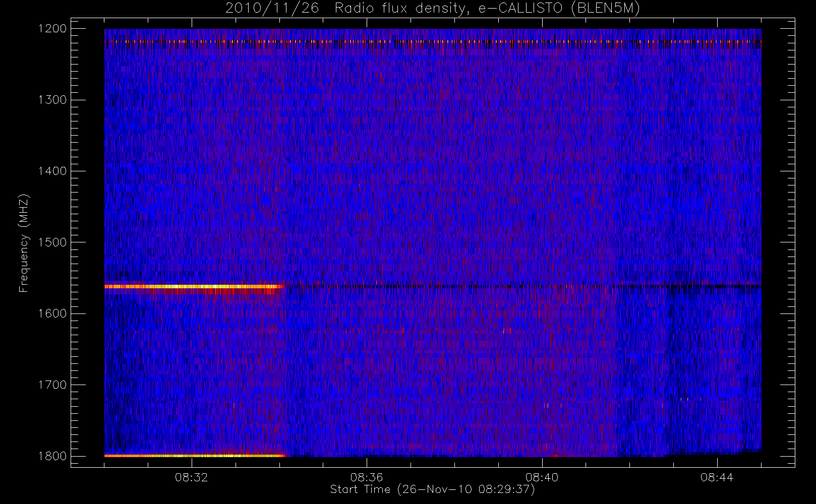The width and height of the screenshot is (816, 504).
Task: Click the 08:32 time tick label
Action: tap(192, 477)
